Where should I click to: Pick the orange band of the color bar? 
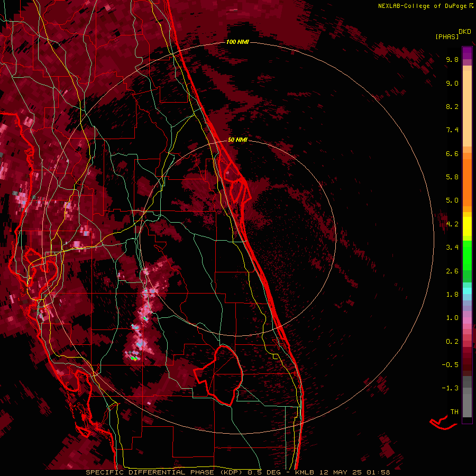pos(467,182)
